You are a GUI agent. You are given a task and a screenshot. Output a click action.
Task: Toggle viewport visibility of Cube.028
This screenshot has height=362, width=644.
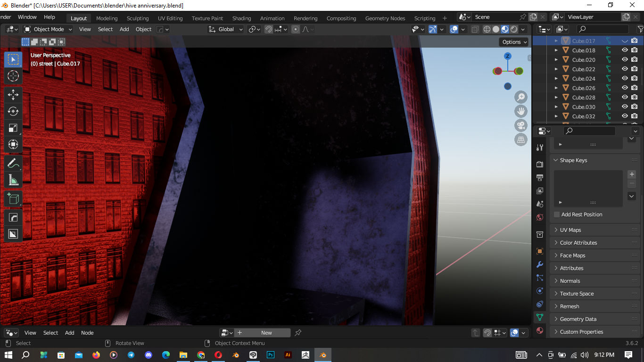pos(625,98)
